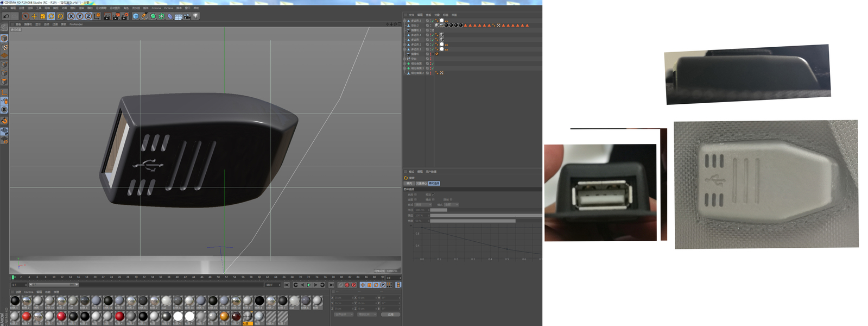The height and width of the screenshot is (326, 868).
Task: Select the Move tool in the top toolbar
Action: point(34,16)
